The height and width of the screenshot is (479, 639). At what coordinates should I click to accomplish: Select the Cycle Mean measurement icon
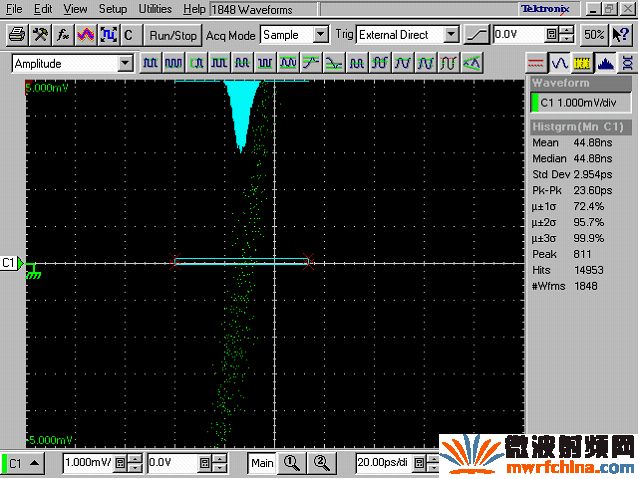pyautogui.click(x=379, y=63)
